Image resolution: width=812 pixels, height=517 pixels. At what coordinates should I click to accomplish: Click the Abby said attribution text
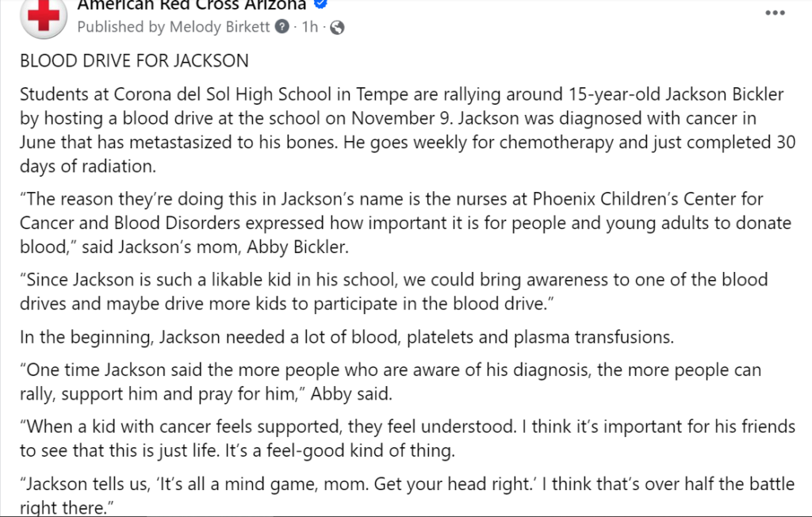pos(351,394)
